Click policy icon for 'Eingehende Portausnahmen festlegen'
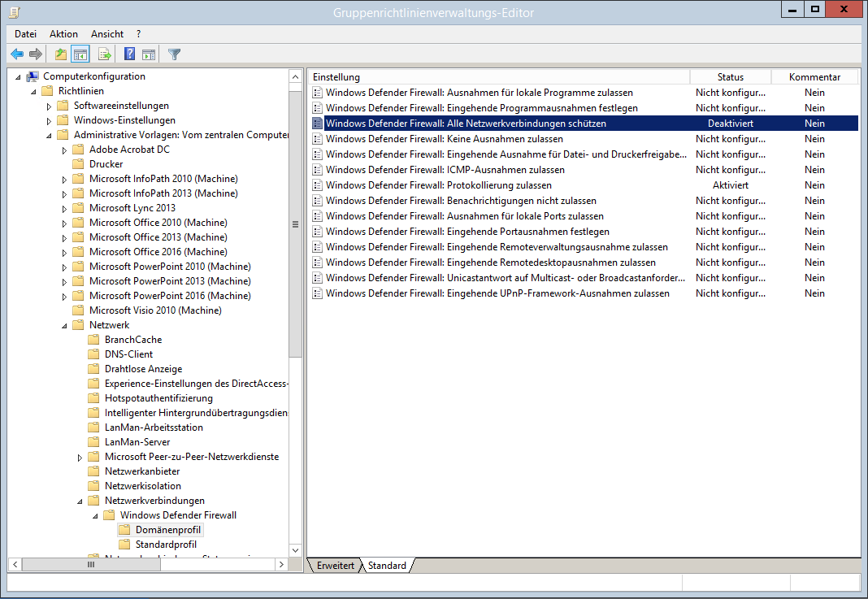 coord(317,232)
